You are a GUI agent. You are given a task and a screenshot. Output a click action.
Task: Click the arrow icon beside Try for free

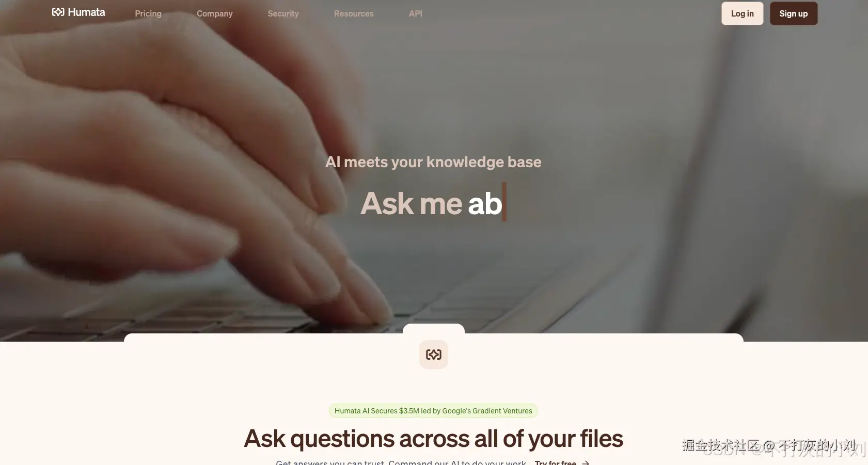[x=586, y=463]
